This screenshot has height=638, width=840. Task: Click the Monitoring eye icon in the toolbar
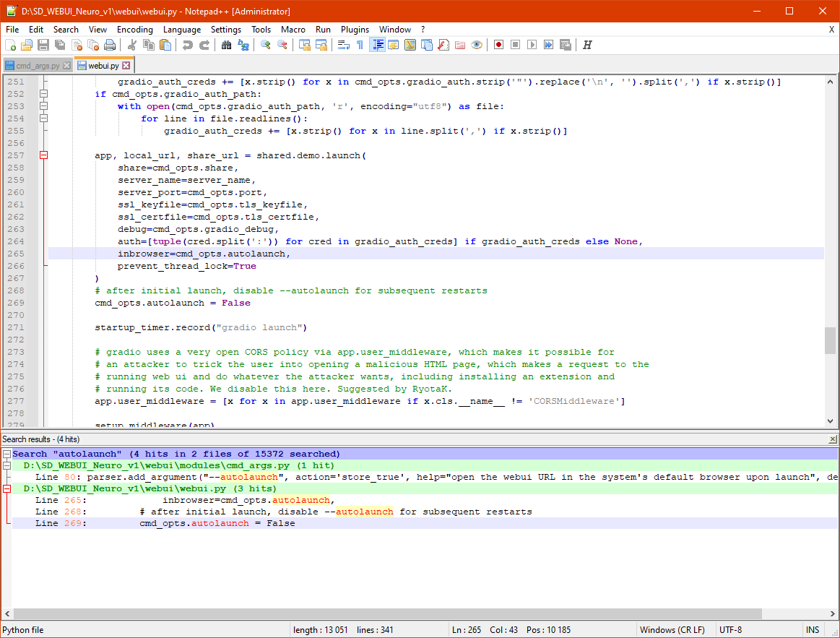click(x=477, y=45)
